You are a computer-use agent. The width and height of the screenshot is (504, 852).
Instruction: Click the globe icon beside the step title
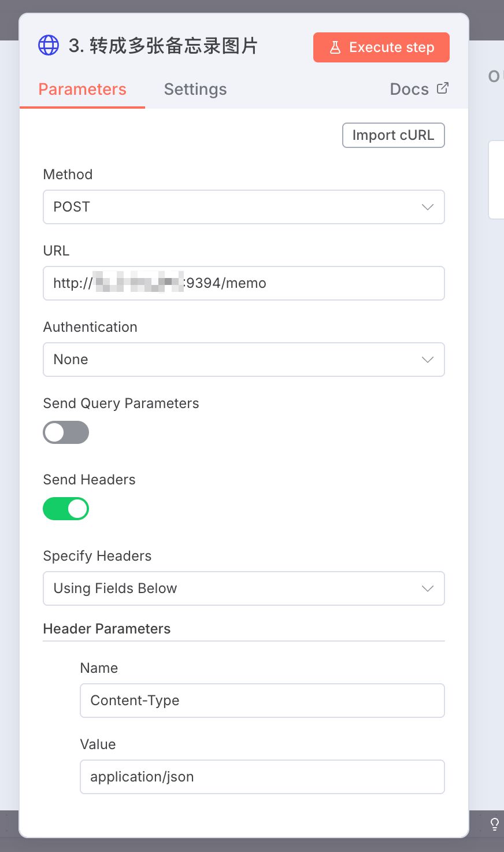pos(48,45)
